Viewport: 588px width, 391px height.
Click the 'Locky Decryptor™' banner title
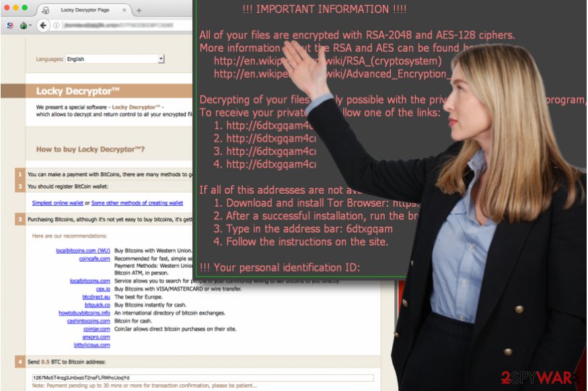(x=77, y=91)
